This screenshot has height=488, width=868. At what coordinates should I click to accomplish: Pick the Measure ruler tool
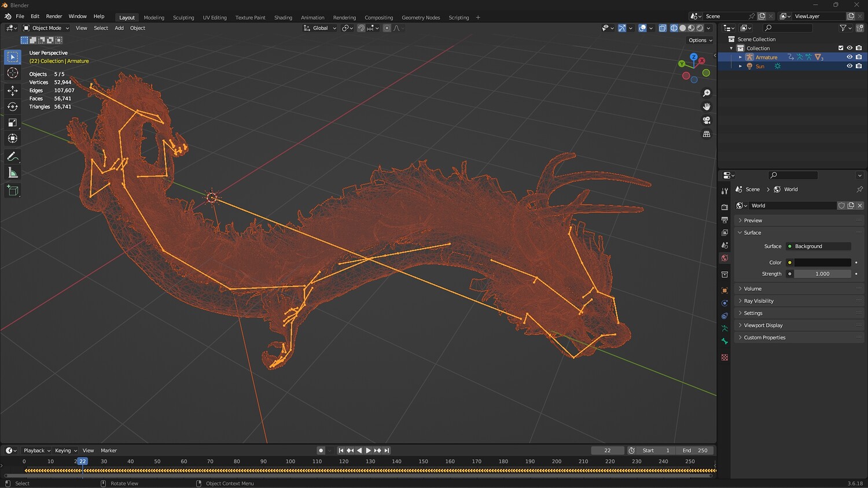(x=13, y=173)
